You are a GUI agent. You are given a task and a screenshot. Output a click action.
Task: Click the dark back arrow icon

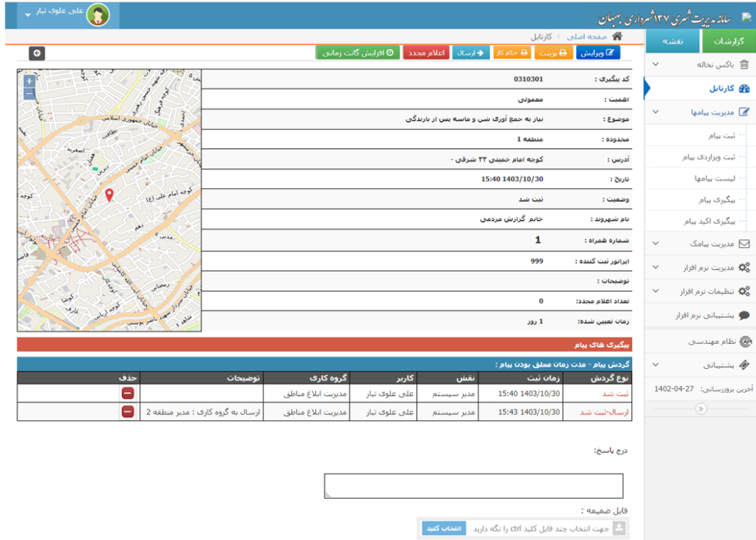coord(37,53)
